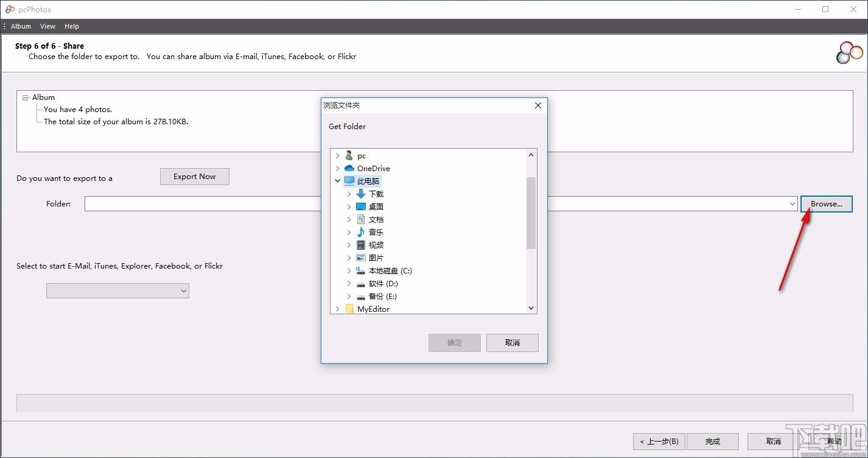This screenshot has width=868, height=458.
Task: Open the Album menu
Action: (21, 26)
